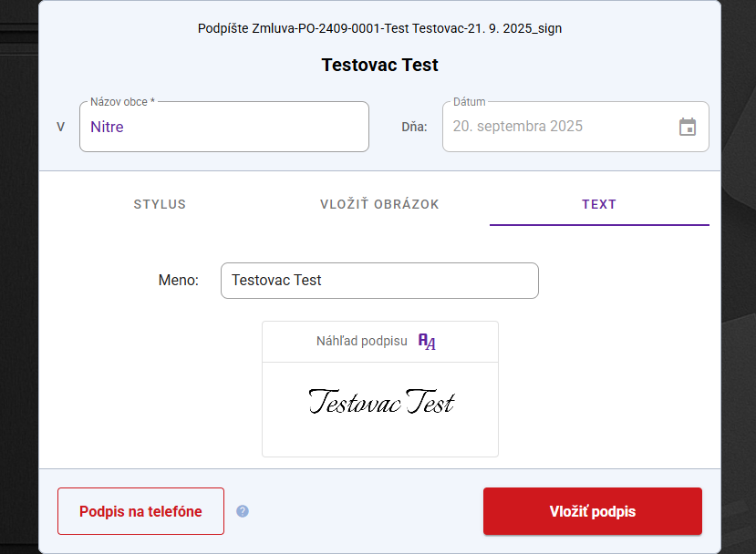
Task: Click the Názov obce floating label
Action: point(122,102)
